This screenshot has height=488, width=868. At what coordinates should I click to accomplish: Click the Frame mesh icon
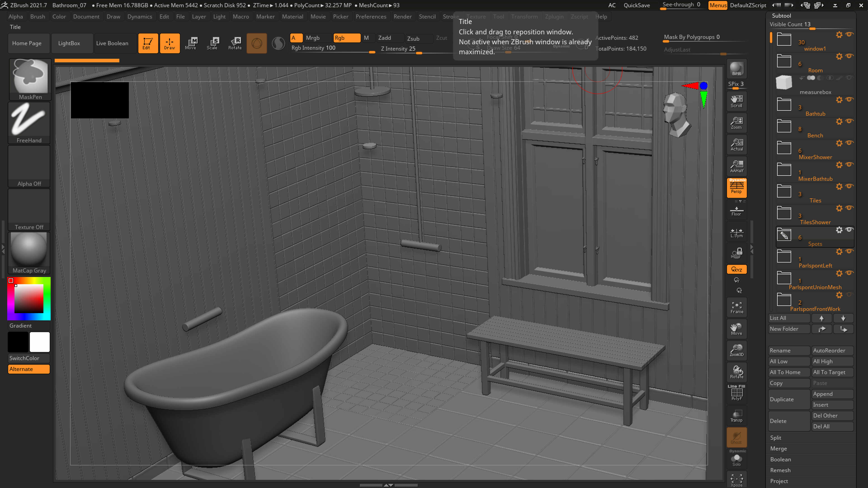(737, 307)
